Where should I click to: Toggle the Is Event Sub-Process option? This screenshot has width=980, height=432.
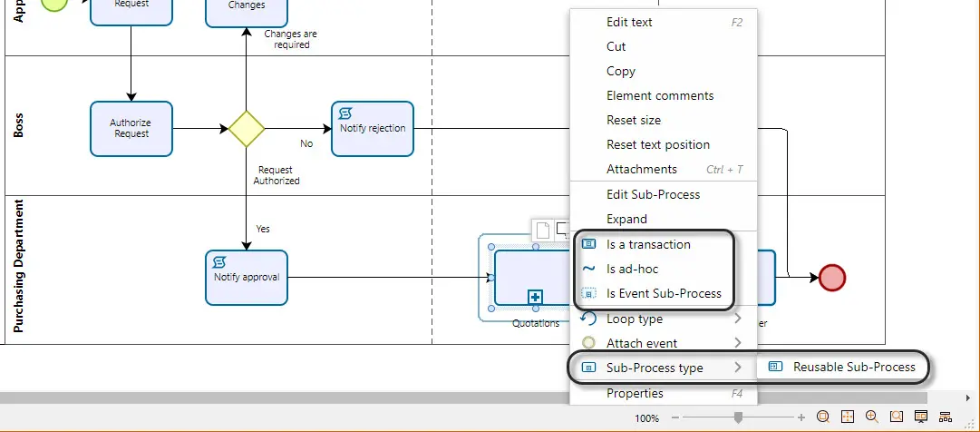[664, 293]
